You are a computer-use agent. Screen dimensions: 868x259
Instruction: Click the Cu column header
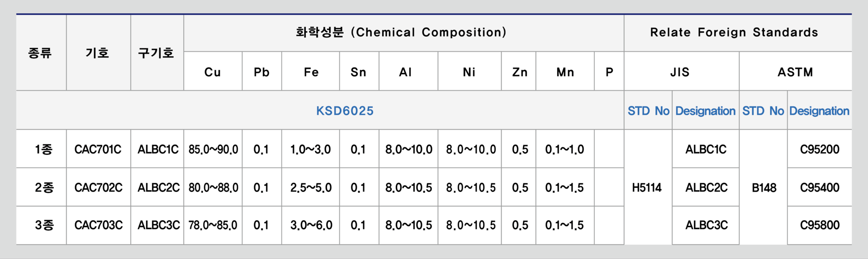coord(213,72)
